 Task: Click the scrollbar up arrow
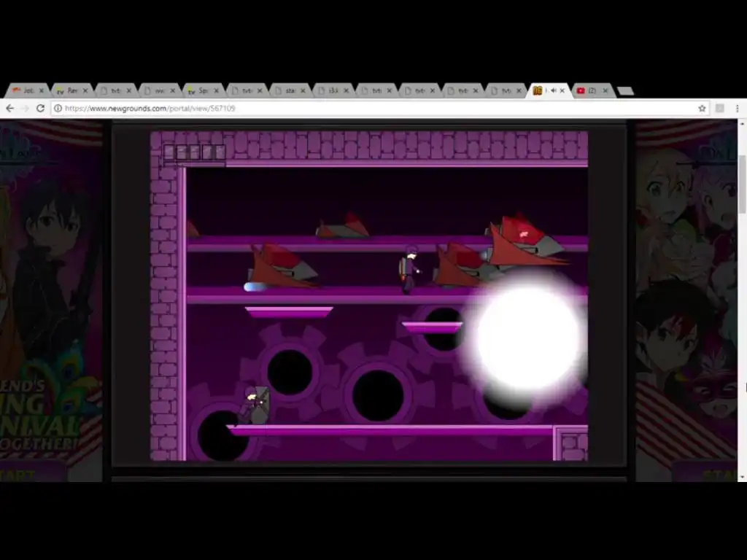(742, 124)
